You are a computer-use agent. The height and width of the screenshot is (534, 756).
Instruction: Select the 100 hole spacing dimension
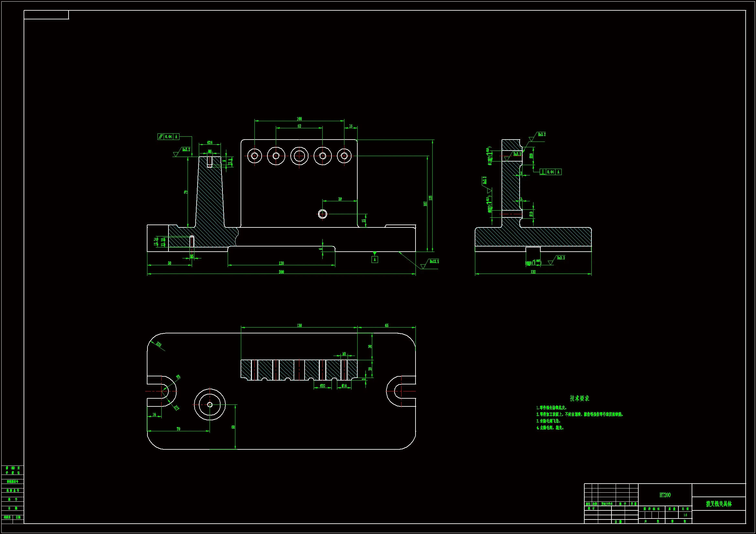(x=299, y=119)
